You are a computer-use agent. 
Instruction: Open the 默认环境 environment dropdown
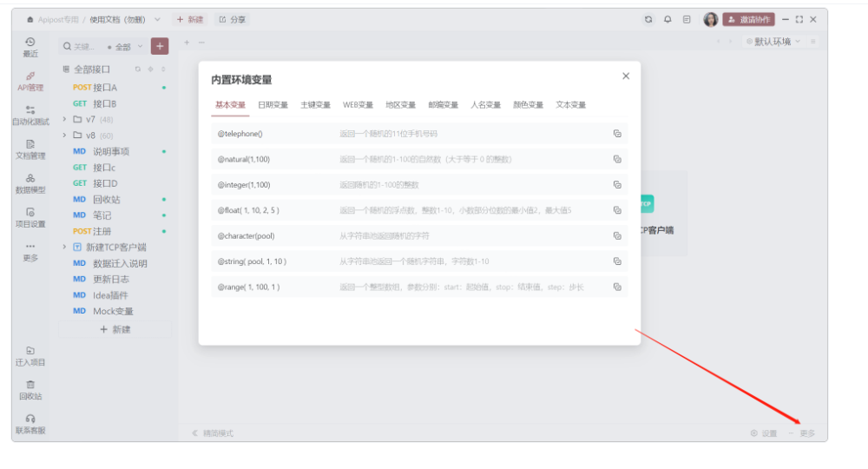point(773,42)
